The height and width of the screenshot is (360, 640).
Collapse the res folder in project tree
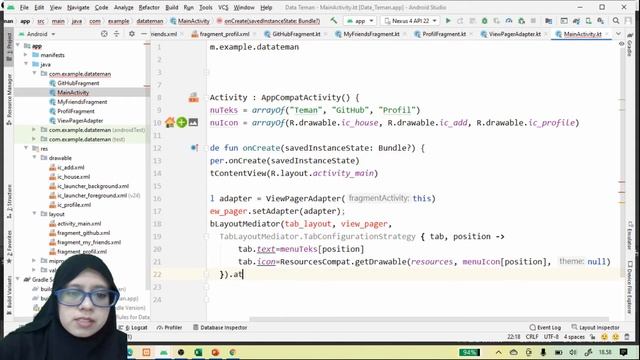(26, 148)
